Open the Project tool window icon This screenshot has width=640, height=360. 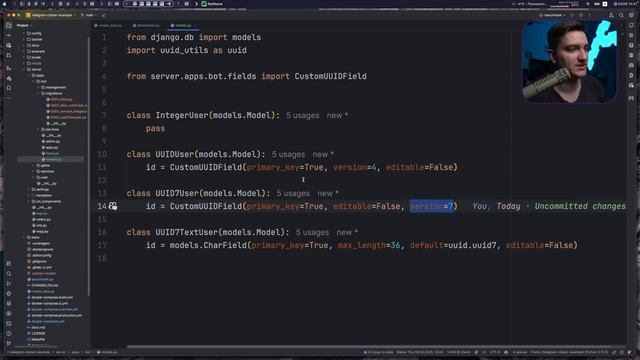tap(9, 25)
